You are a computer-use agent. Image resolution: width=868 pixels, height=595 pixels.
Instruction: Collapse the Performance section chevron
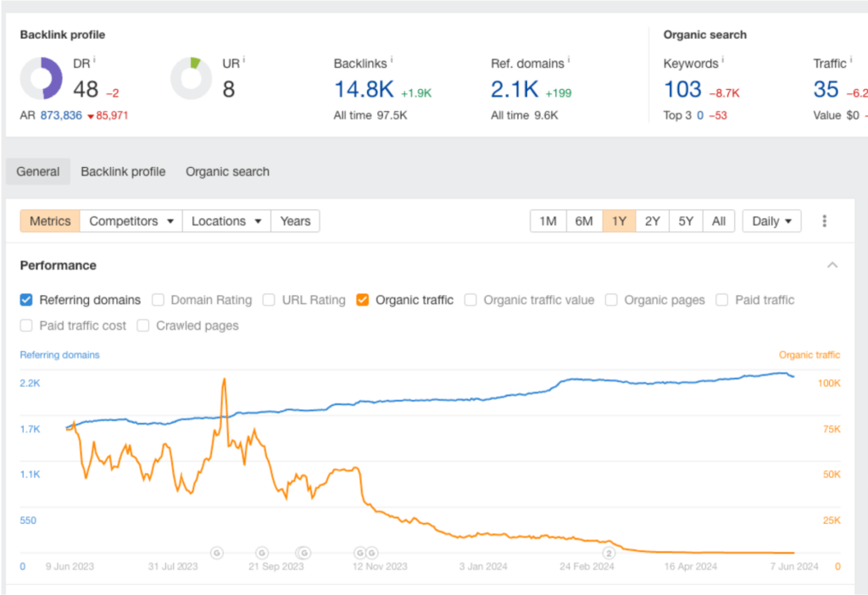point(832,264)
